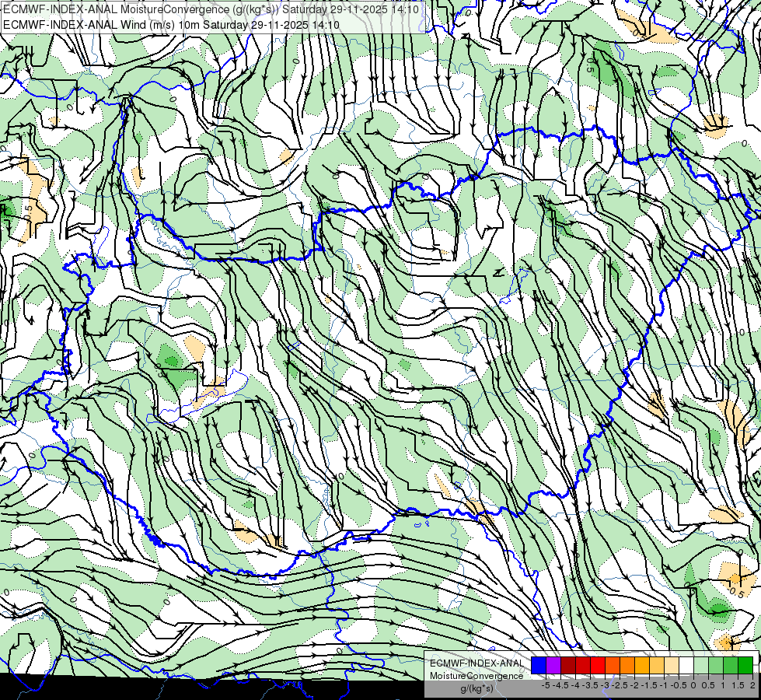
Task: Click the legend label MoistureConvergence
Action: coord(476,676)
